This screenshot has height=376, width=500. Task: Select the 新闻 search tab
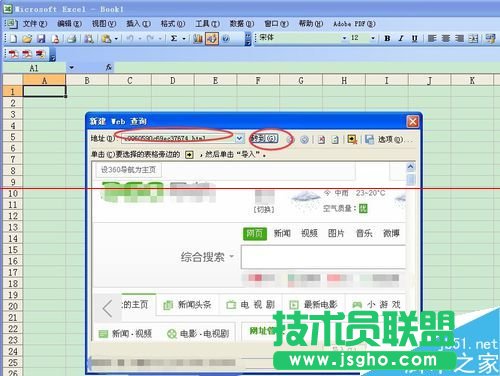(282, 233)
